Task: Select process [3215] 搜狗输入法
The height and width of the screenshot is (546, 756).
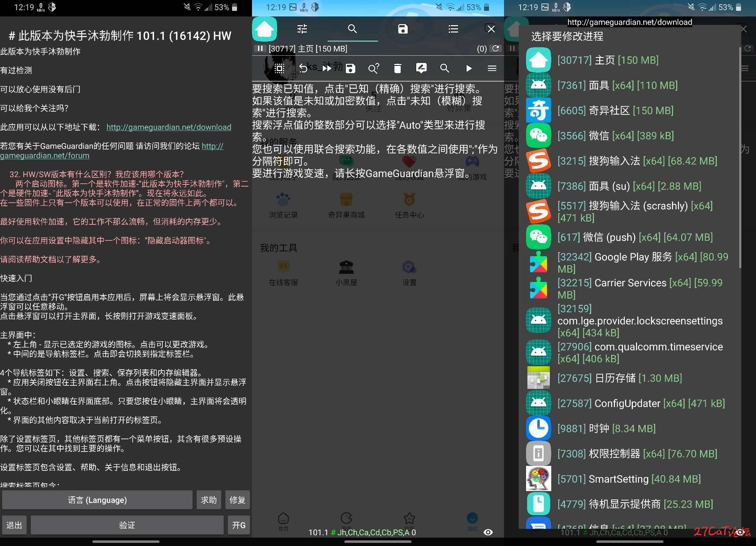Action: (x=630, y=161)
